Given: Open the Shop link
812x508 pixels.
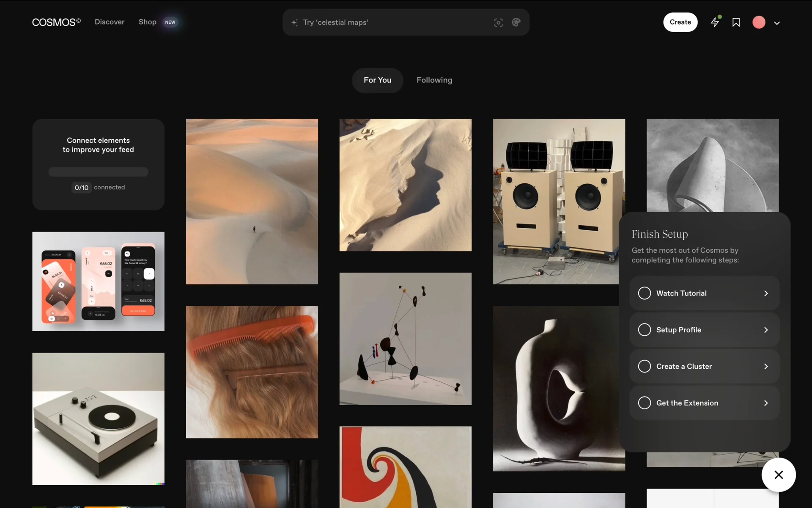Looking at the screenshot, I should [x=148, y=22].
